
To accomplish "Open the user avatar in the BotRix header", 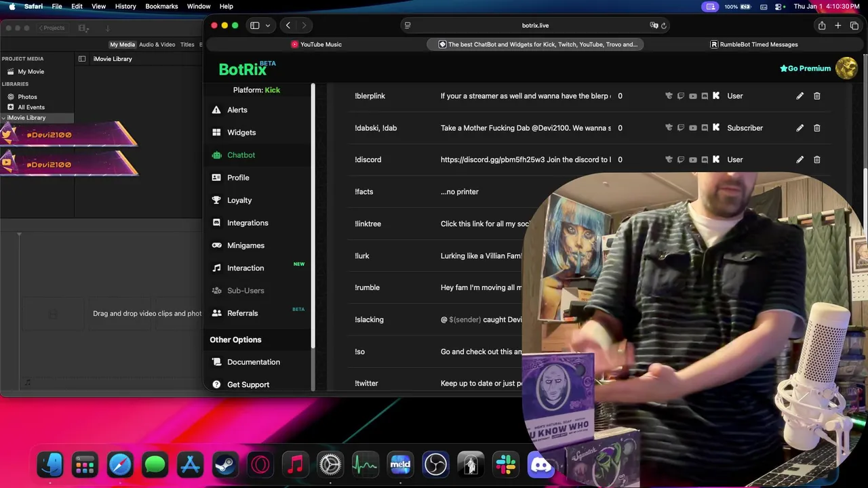I will (x=846, y=68).
